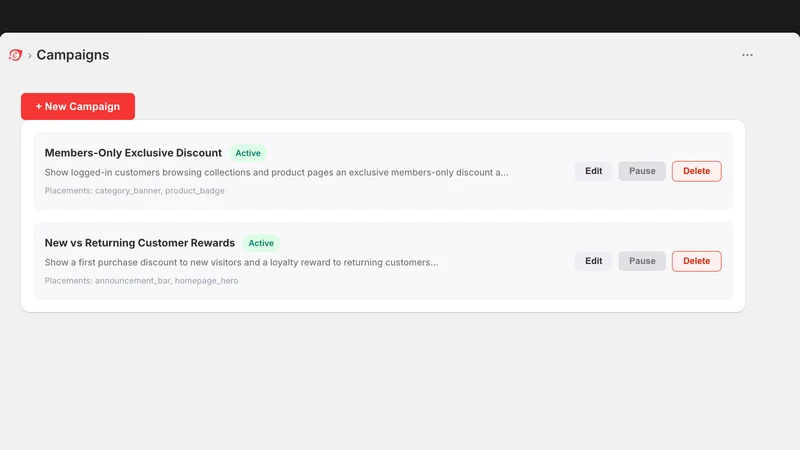Screen dimensions: 800x450
Task: Click the Active badge on New vs Returning campaign
Action: coord(261,243)
